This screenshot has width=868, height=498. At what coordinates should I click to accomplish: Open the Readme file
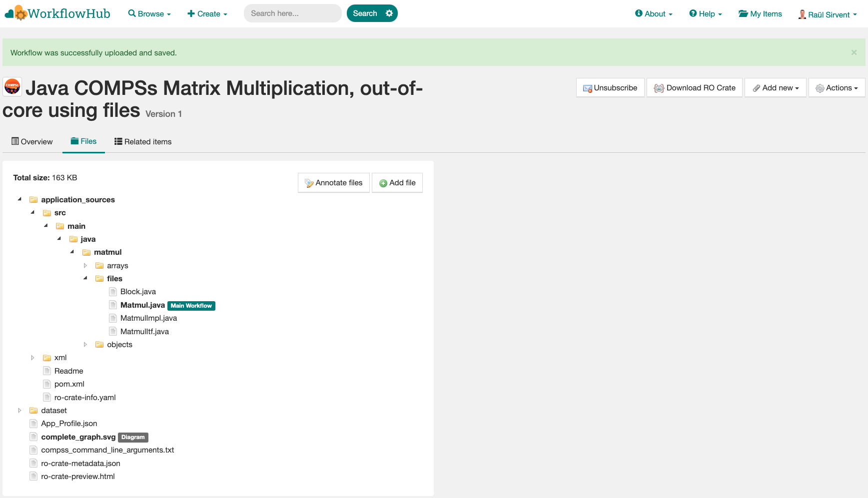coord(69,371)
